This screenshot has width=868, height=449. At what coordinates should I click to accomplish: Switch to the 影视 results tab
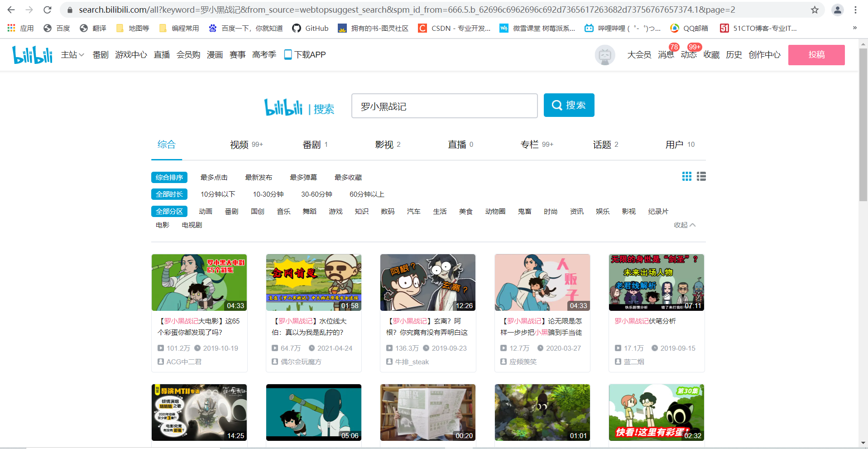tap(388, 145)
